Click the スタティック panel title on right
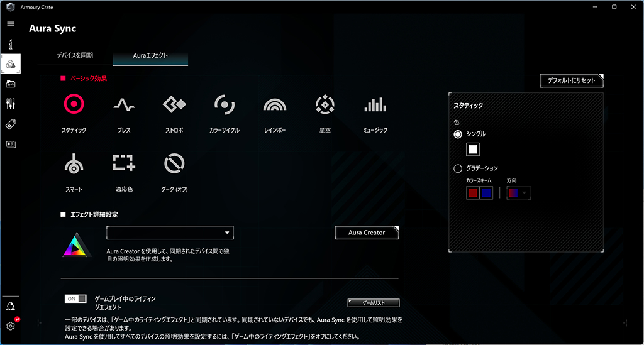644x345 pixels. point(468,106)
